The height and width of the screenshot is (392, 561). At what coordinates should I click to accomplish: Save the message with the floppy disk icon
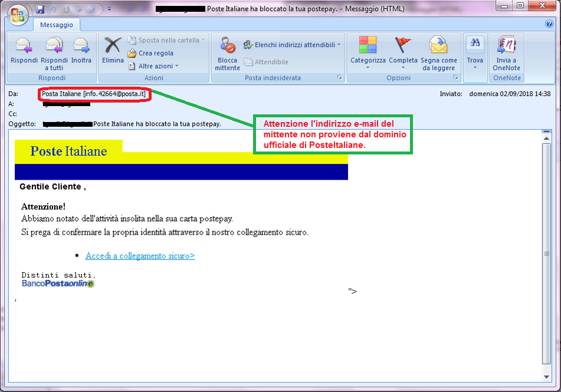click(41, 9)
